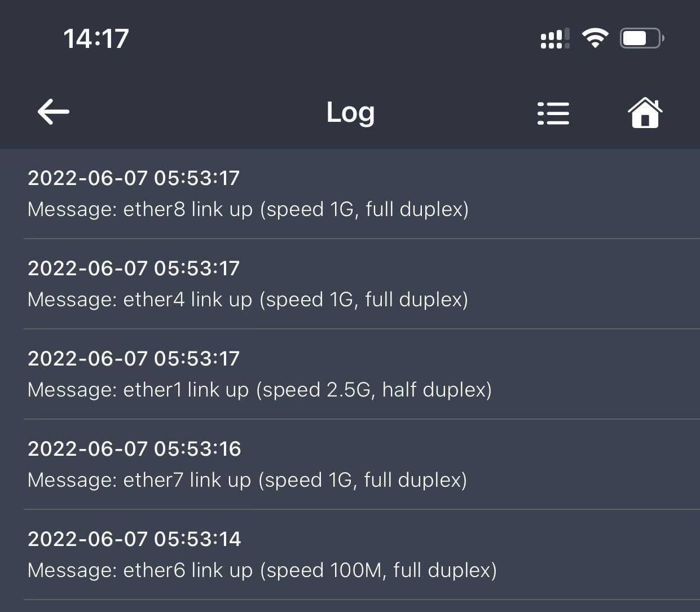Open the list menu icon
This screenshot has height=612, width=700.
point(553,113)
